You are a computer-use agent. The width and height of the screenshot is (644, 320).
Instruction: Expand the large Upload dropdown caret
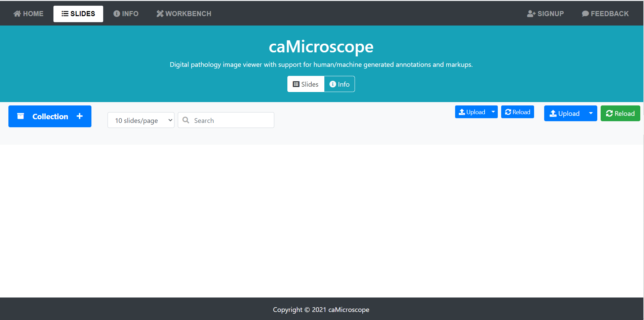coord(591,113)
